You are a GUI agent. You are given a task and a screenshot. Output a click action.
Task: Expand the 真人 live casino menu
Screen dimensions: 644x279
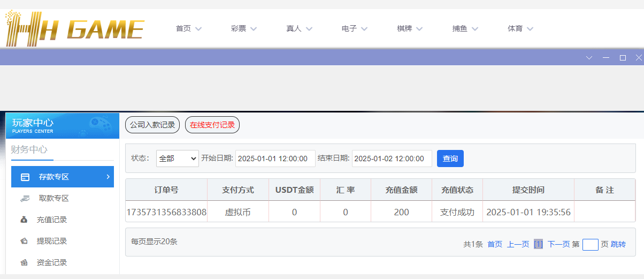tap(299, 29)
